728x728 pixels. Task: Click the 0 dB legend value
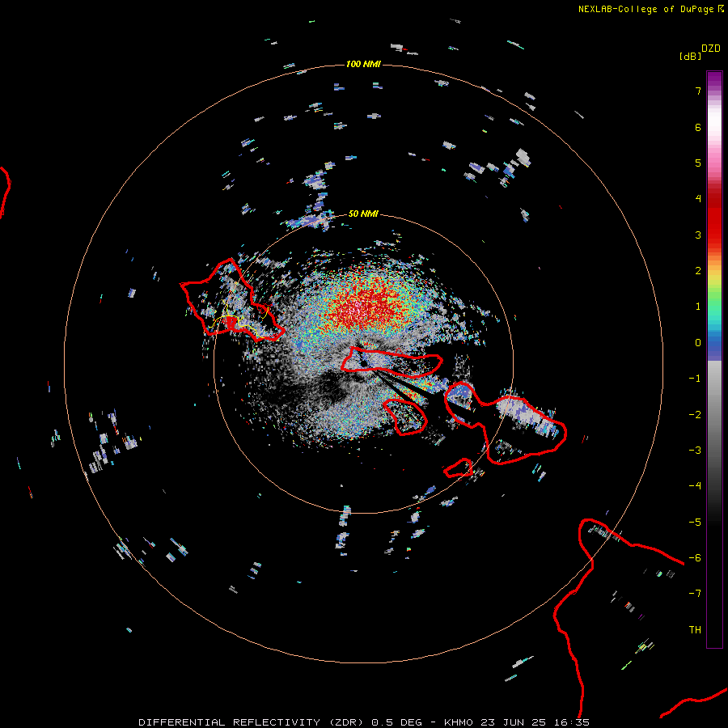(698, 343)
